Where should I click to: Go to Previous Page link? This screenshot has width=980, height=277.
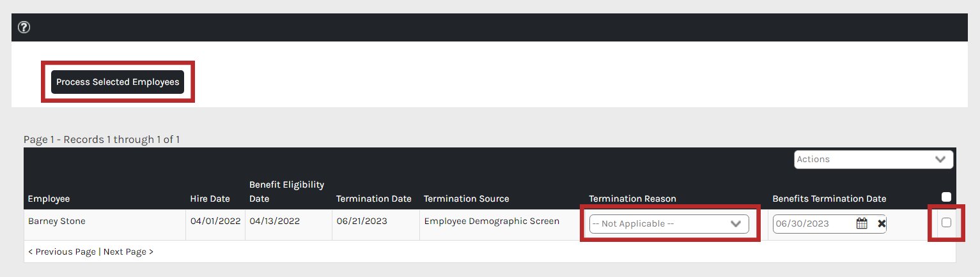click(62, 251)
